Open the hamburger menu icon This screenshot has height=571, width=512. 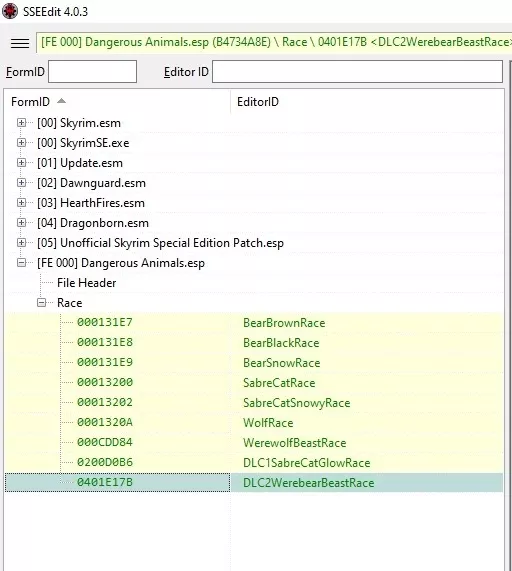[20, 43]
